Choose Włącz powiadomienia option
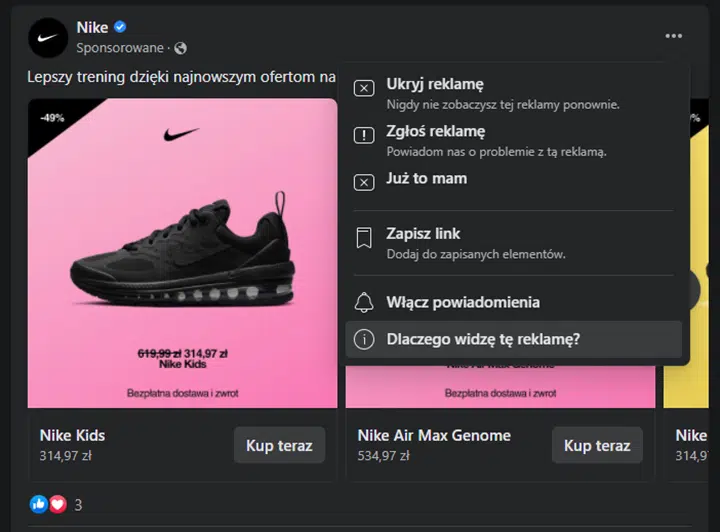 [x=513, y=302]
